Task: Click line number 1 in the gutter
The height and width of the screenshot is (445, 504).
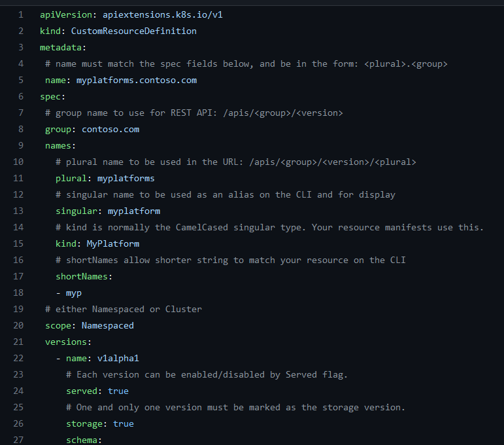Action: pos(21,14)
